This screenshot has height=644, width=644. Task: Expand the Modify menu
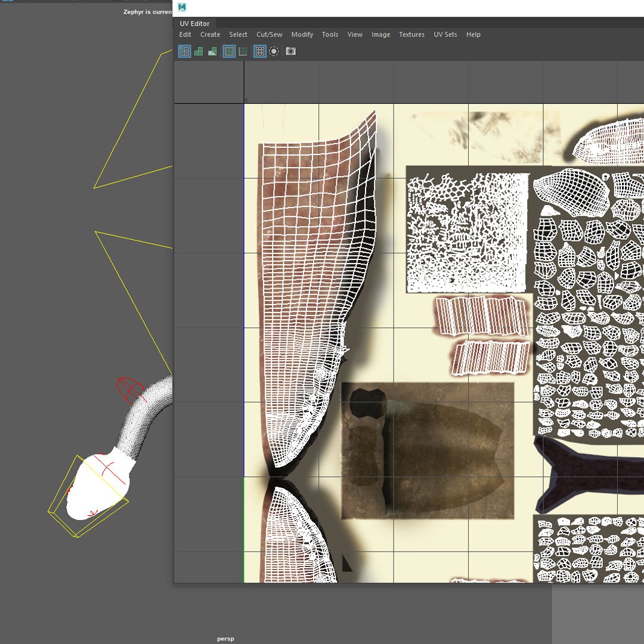pyautogui.click(x=302, y=35)
